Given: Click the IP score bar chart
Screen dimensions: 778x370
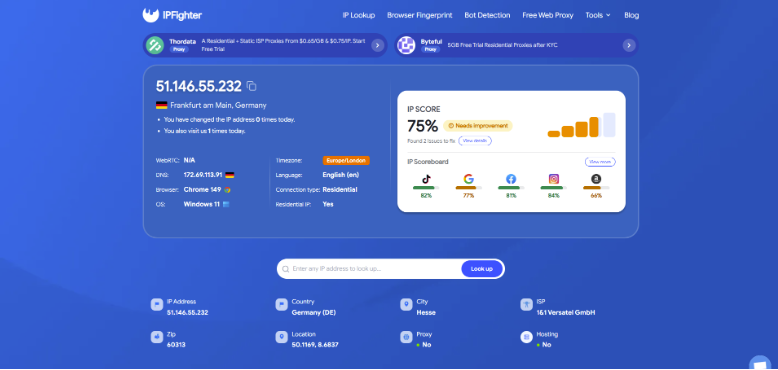Looking at the screenshot, I should (582, 125).
